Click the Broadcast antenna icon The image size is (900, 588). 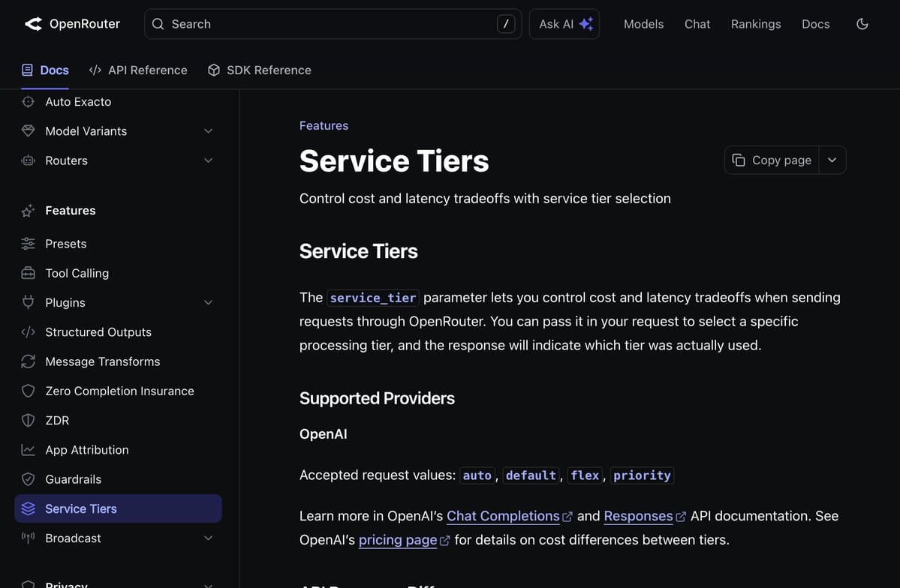[x=28, y=538]
